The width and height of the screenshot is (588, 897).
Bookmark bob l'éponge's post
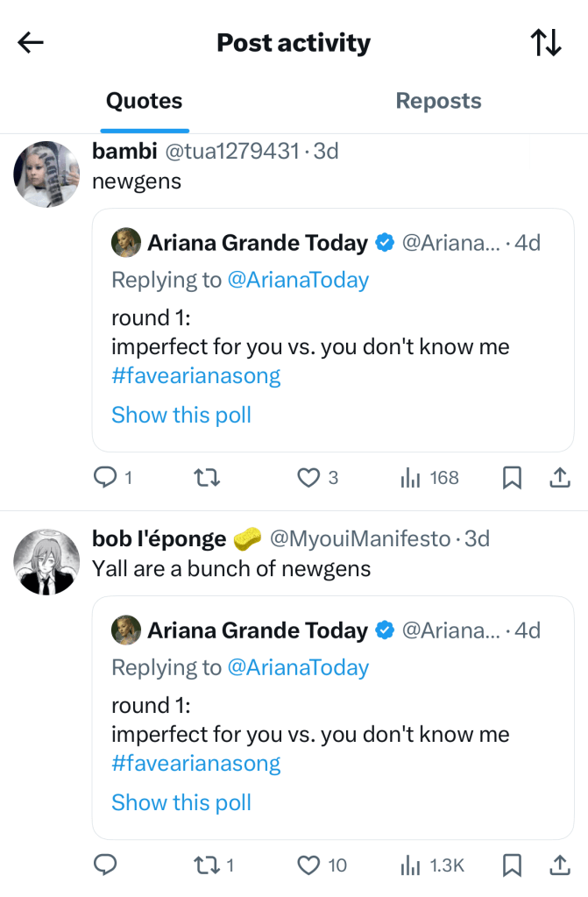coord(512,865)
